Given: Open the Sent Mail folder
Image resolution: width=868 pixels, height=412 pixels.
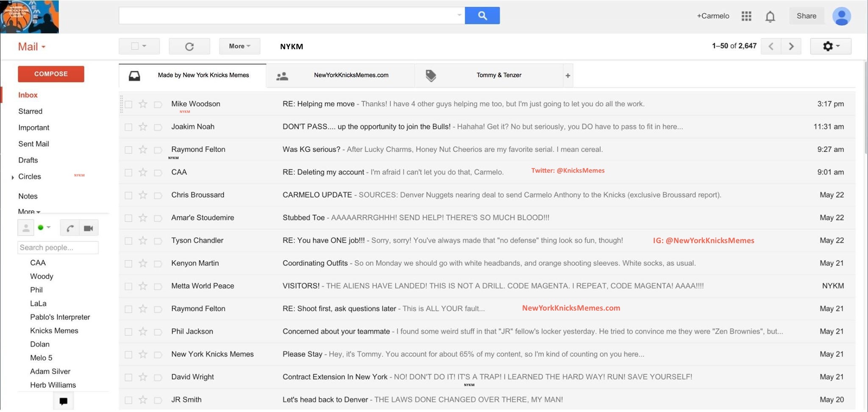Looking at the screenshot, I should (33, 144).
